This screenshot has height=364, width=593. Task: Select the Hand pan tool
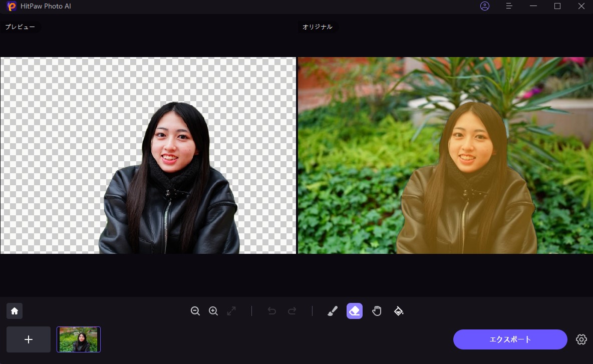(x=377, y=311)
